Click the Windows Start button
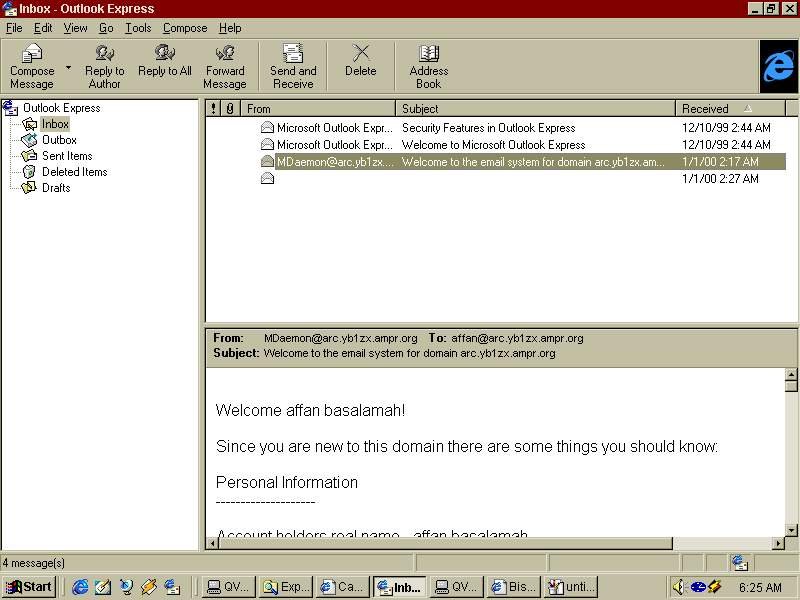Screen dimensions: 800x600 pyautogui.click(x=29, y=587)
